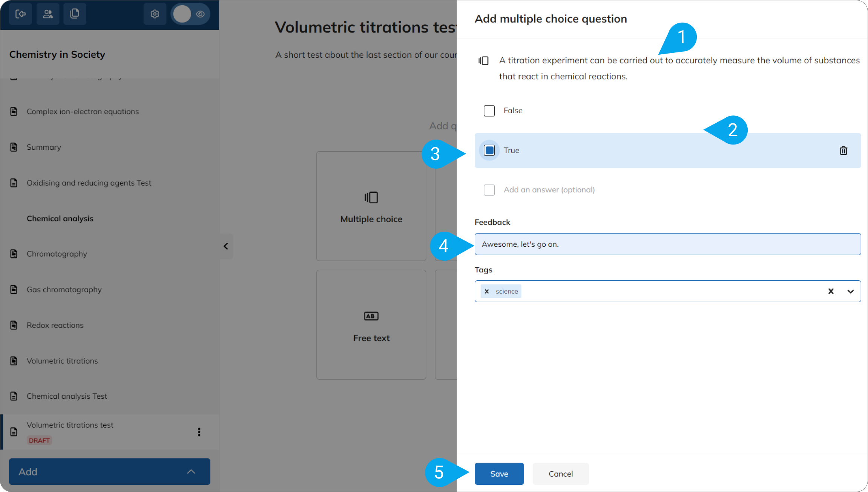Delete the True answer with trash icon
Viewport: 868px width, 492px height.
coord(843,151)
